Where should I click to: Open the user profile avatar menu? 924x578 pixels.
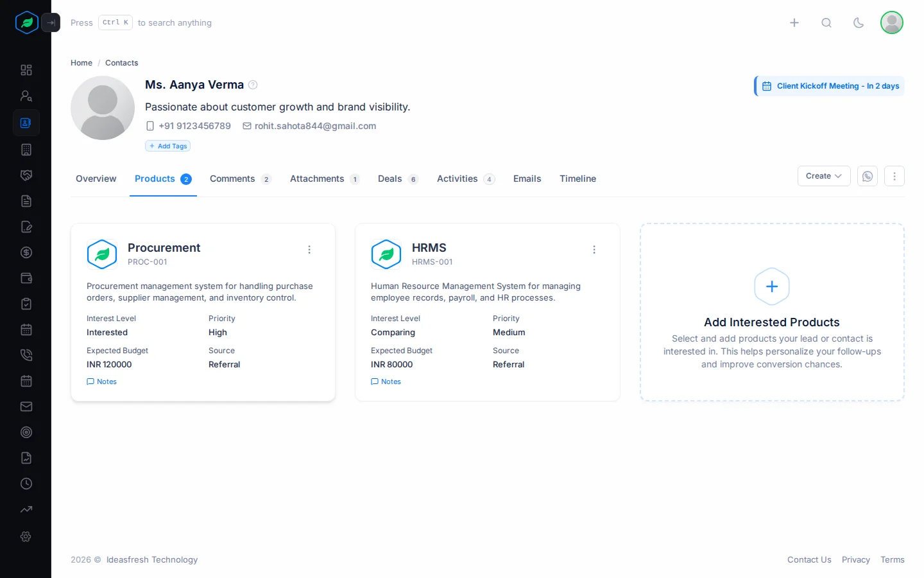coord(892,22)
